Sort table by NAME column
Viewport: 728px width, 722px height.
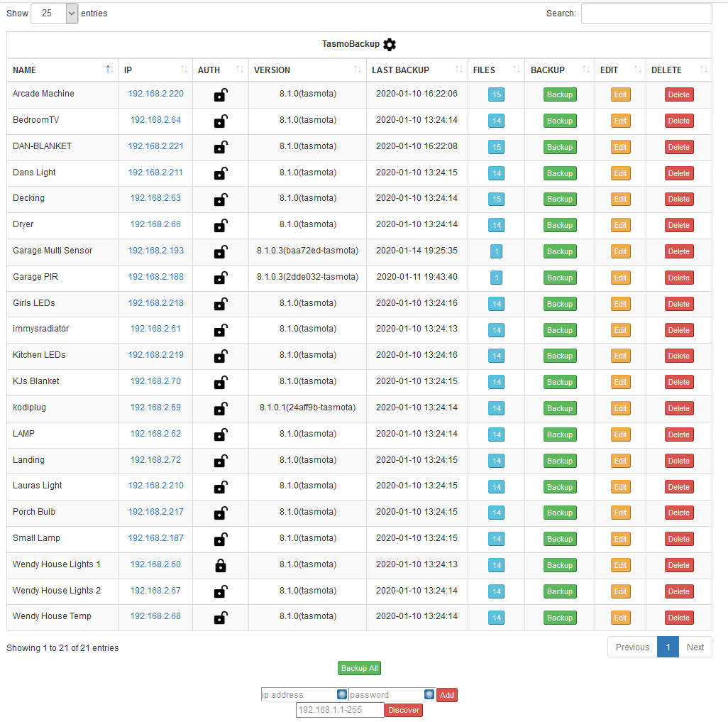click(62, 70)
